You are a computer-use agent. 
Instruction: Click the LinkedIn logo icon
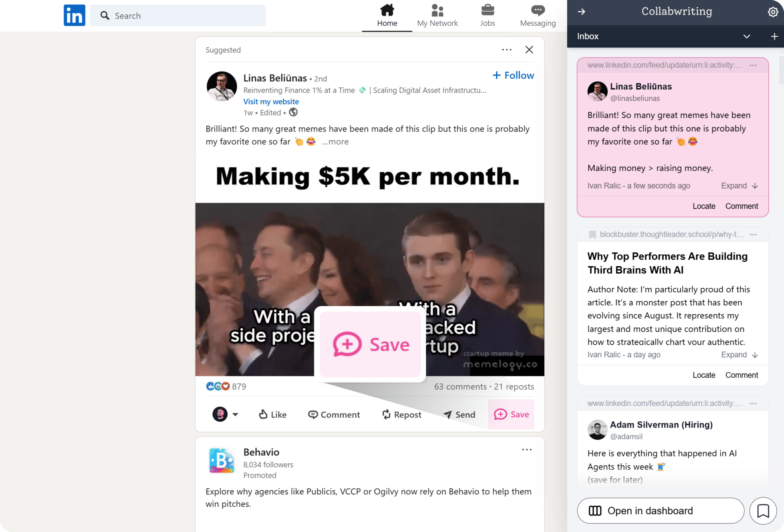74,16
